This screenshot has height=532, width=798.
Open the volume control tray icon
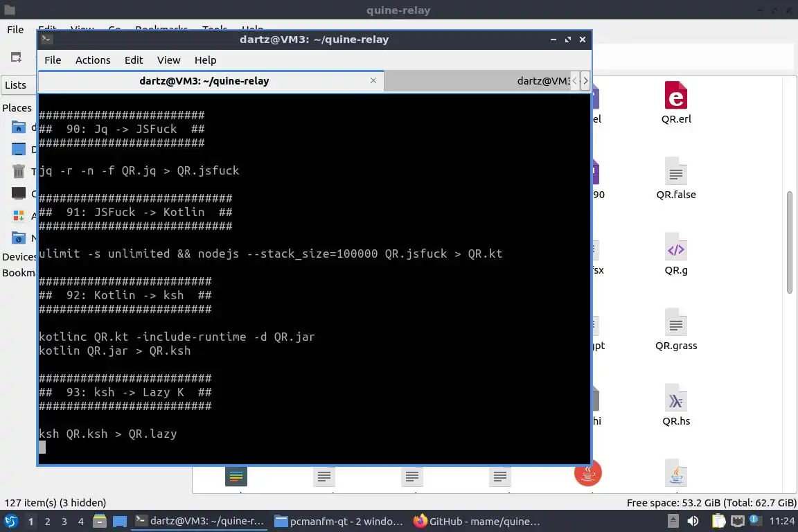pos(693,521)
